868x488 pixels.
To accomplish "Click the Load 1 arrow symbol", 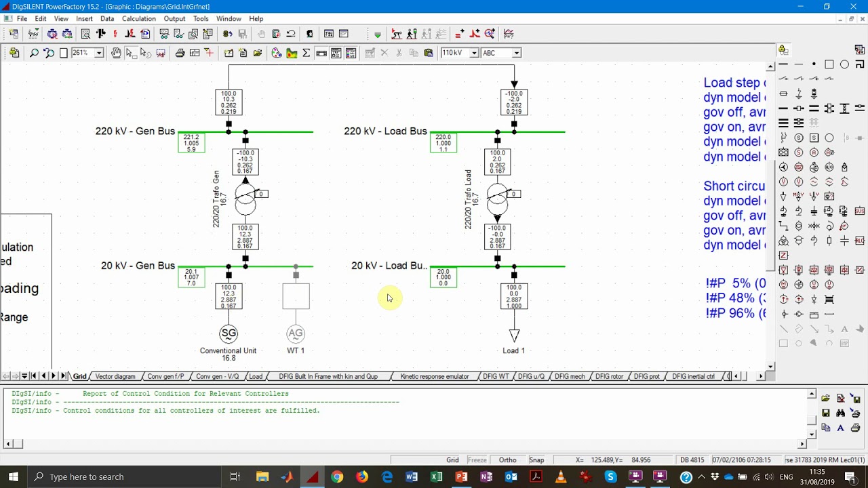I will point(514,335).
